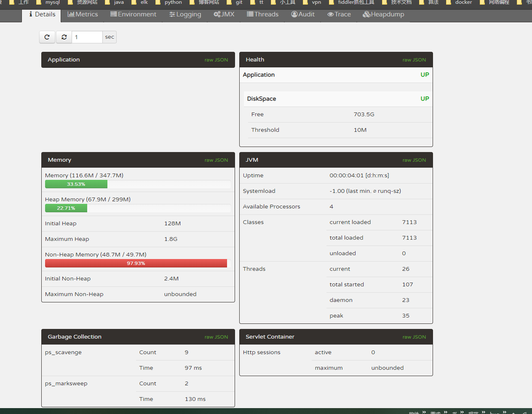This screenshot has width=532, height=414.
Task: Open the Heapdump tab
Action: click(x=383, y=14)
